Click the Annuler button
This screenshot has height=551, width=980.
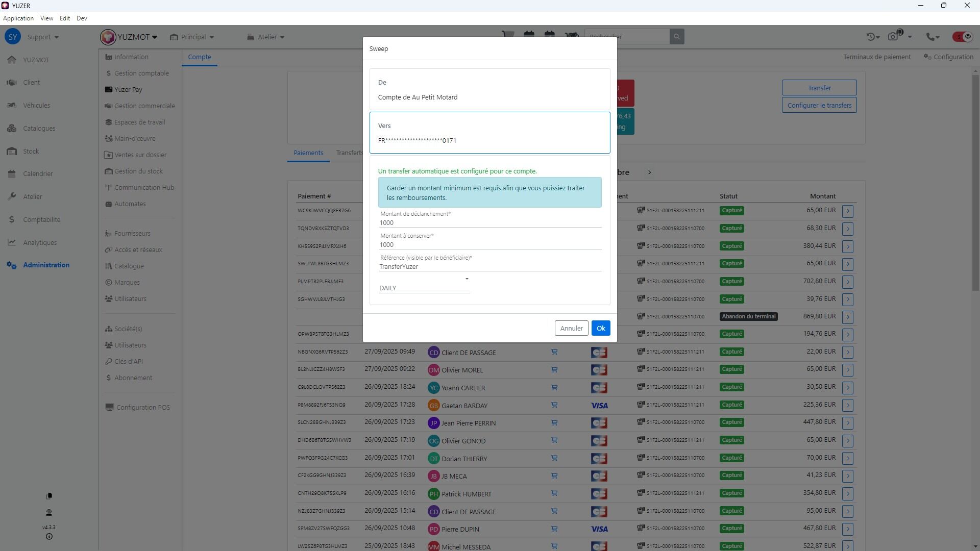571,329
